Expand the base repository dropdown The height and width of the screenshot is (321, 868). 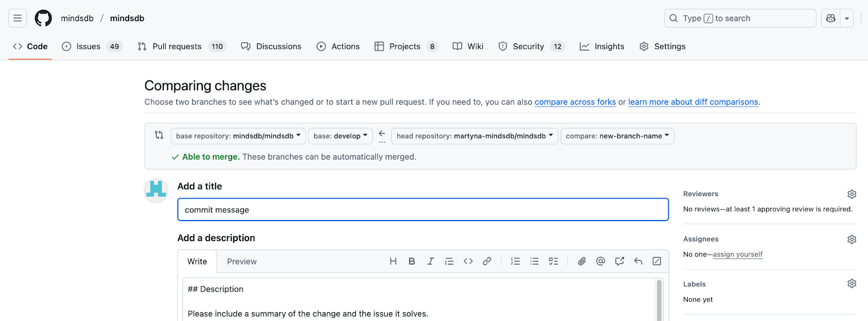point(238,136)
